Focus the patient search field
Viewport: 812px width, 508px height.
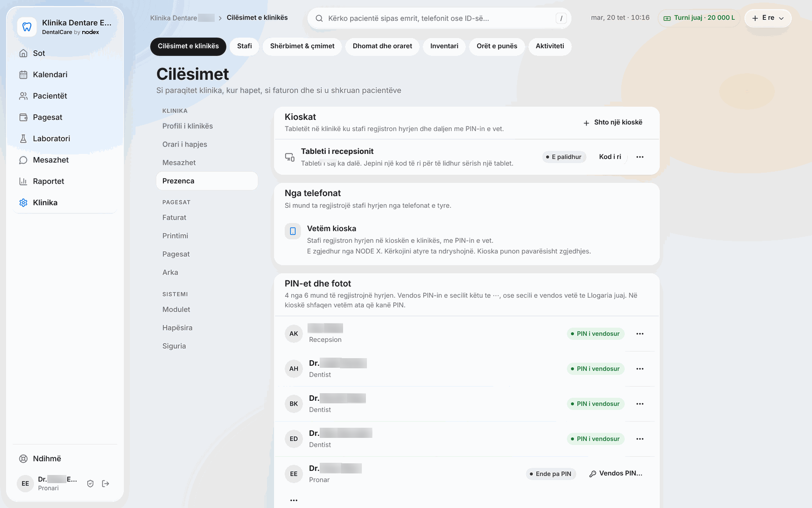tap(439, 18)
